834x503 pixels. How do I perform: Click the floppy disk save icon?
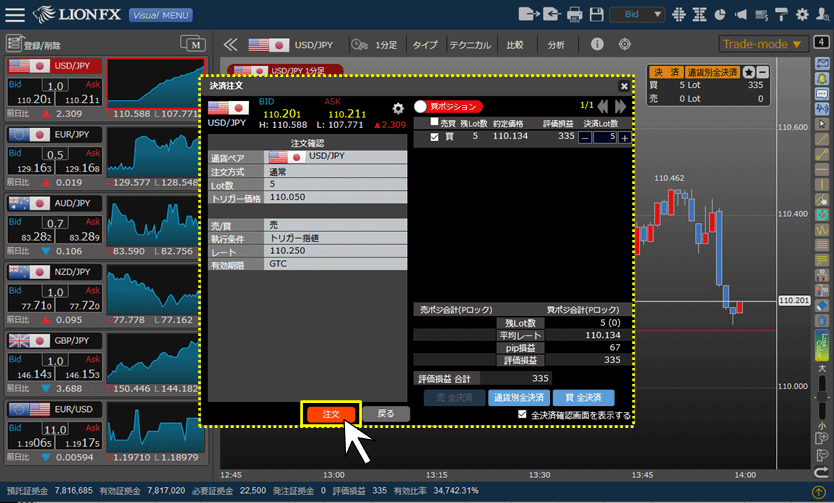(597, 14)
